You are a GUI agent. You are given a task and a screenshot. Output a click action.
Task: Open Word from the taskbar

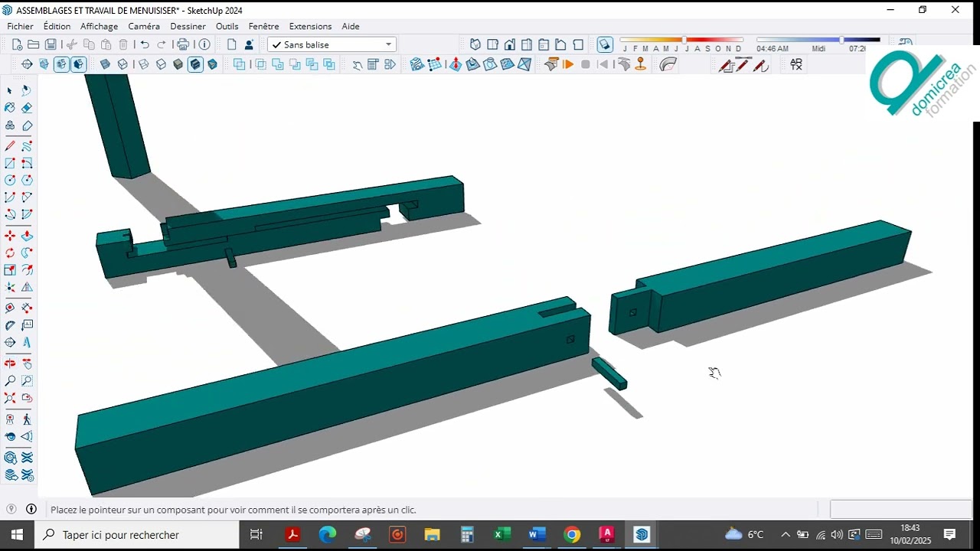click(537, 535)
